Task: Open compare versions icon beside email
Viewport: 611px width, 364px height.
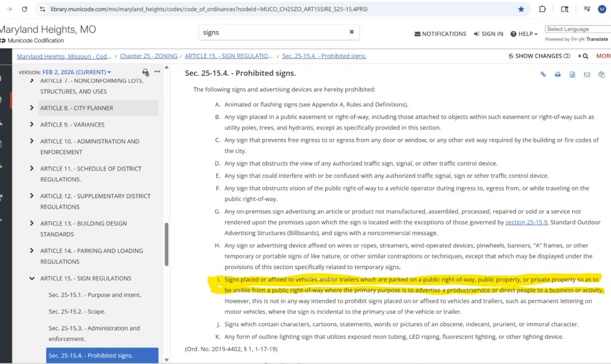Action: (601, 75)
